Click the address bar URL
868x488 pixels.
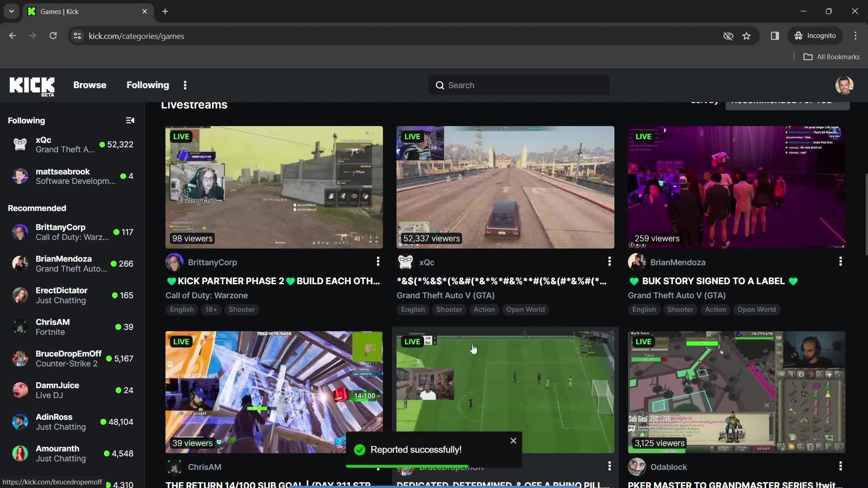[136, 36]
